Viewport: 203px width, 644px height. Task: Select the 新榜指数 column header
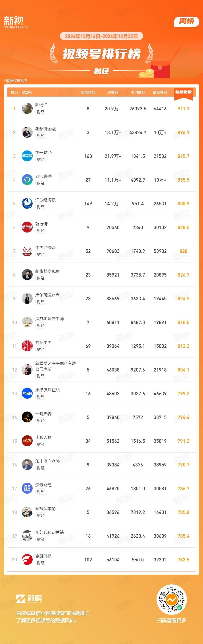point(183,92)
